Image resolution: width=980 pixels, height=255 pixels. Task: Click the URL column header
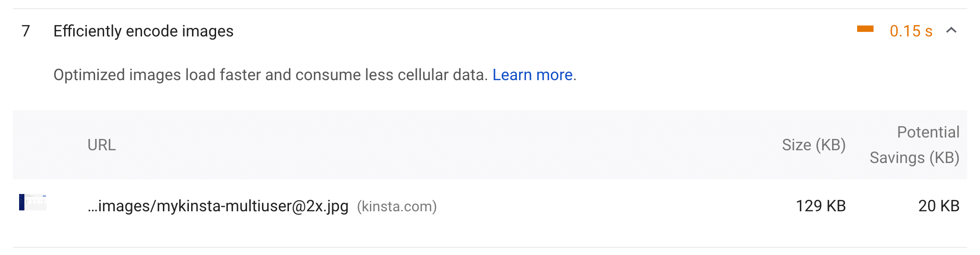[101, 145]
